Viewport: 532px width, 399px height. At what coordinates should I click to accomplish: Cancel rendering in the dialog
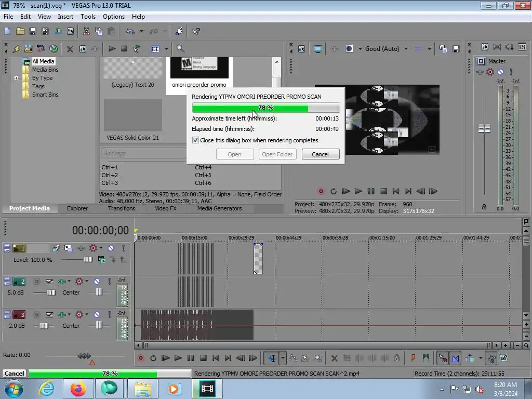click(x=320, y=154)
